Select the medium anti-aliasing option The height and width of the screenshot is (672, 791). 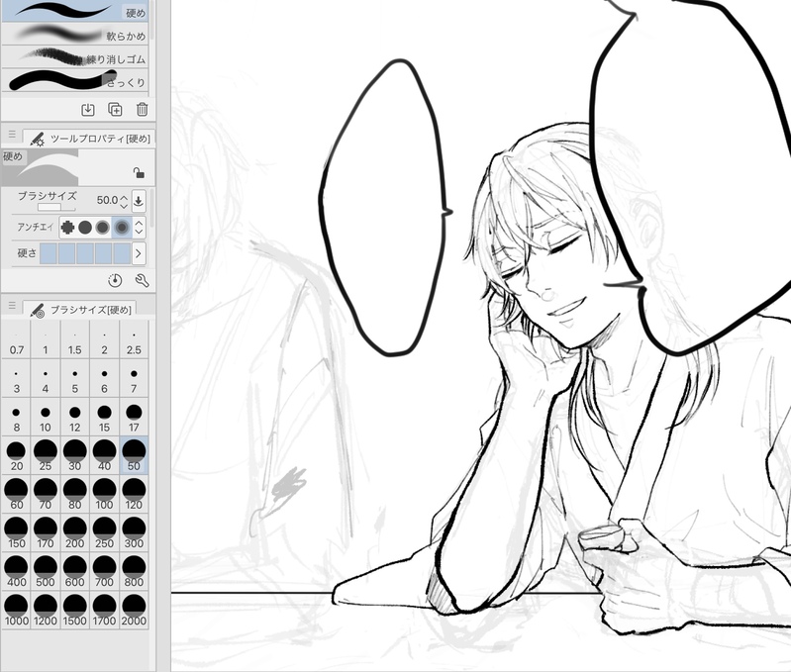point(103,228)
